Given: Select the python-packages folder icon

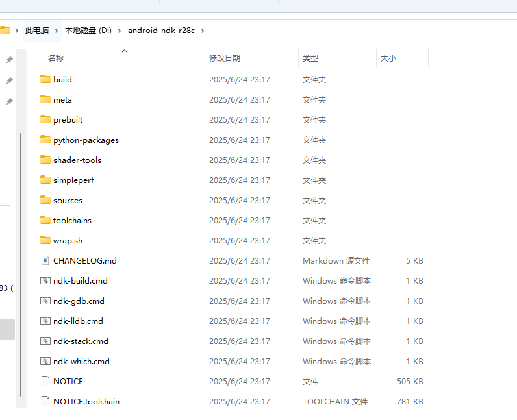Looking at the screenshot, I should [x=45, y=140].
